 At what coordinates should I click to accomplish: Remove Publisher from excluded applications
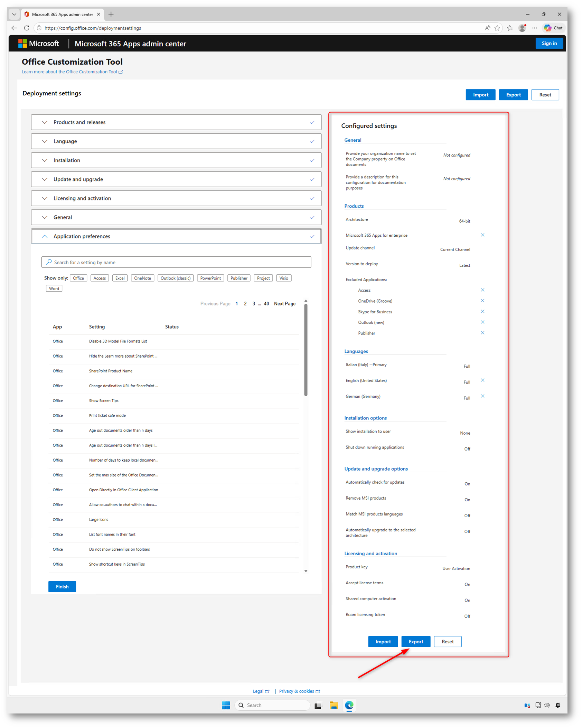click(482, 333)
